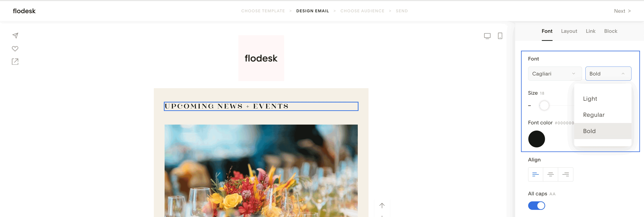The image size is (644, 217).
Task: Go to Choose Template step
Action: pos(263,11)
